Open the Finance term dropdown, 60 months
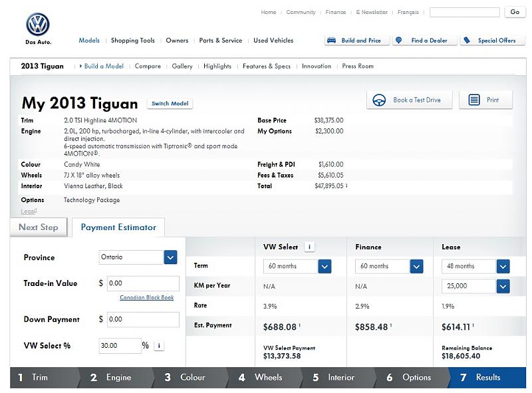 [x=389, y=267]
